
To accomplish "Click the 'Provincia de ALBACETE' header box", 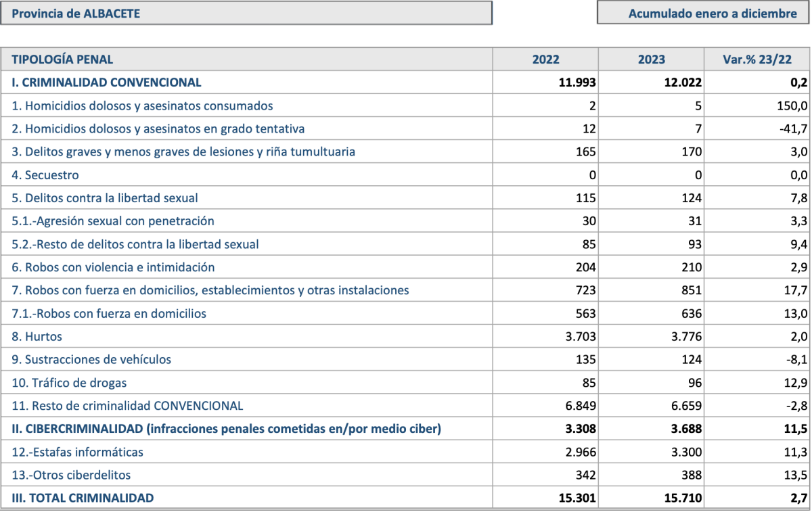I will (246, 13).
